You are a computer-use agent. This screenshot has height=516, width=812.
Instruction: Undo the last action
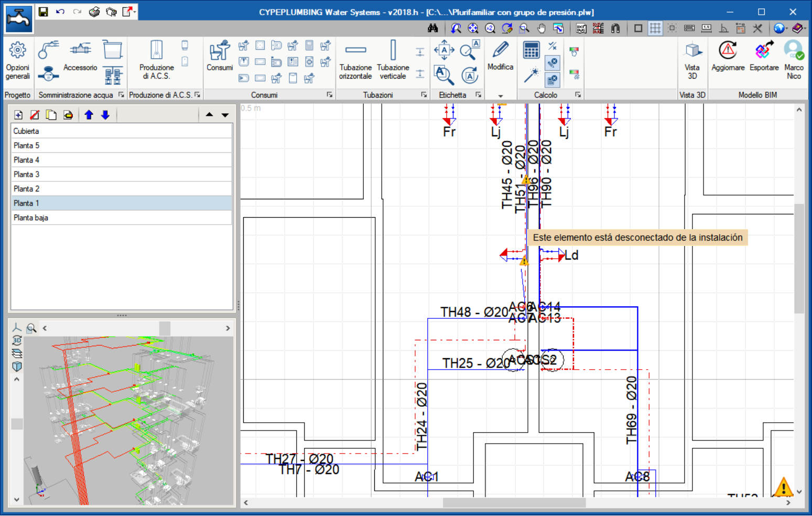(60, 12)
